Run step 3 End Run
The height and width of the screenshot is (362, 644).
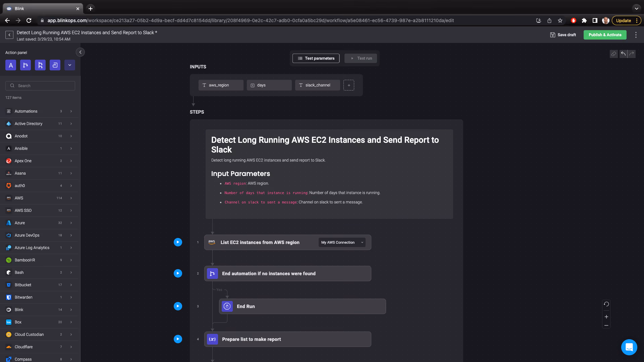click(178, 306)
